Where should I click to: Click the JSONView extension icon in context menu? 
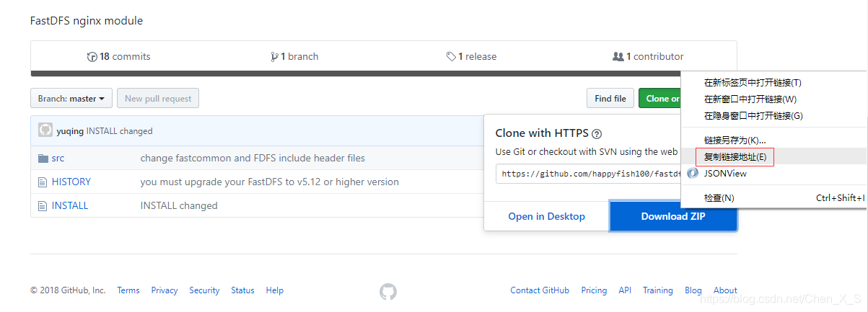tap(693, 173)
